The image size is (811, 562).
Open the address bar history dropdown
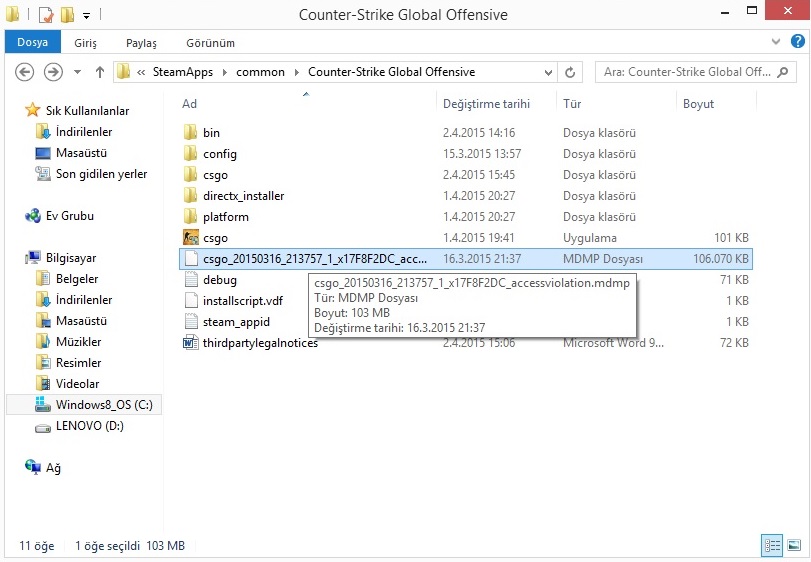tap(548, 72)
